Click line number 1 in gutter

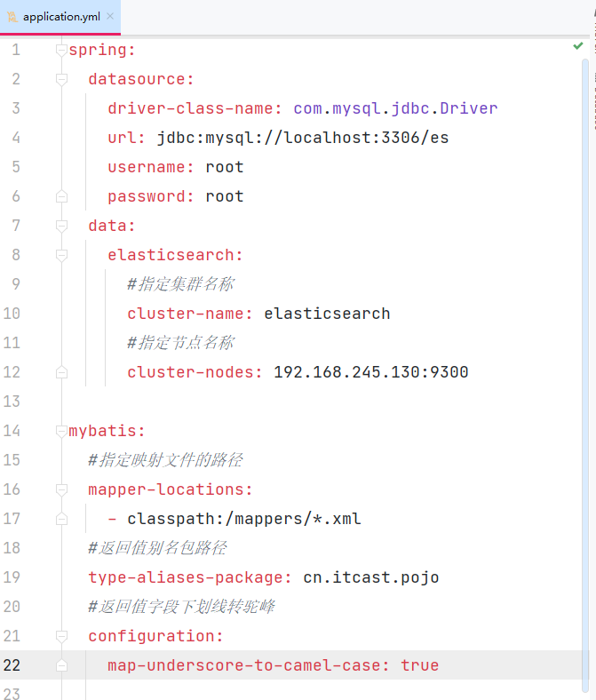[16, 50]
